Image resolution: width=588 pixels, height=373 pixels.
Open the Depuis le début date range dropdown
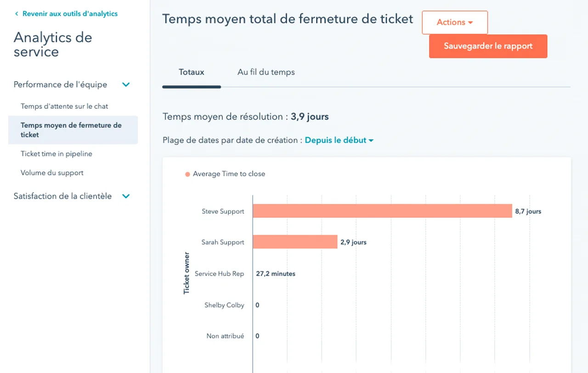tap(339, 140)
